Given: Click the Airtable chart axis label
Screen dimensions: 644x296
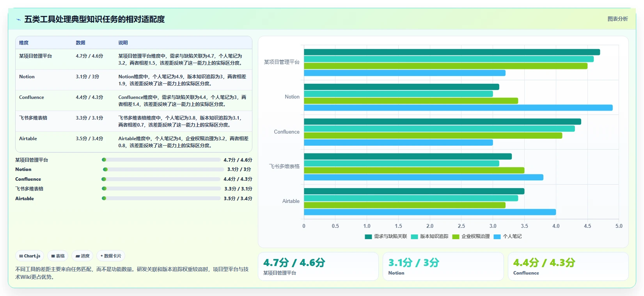Looking at the screenshot, I should coord(291,201).
